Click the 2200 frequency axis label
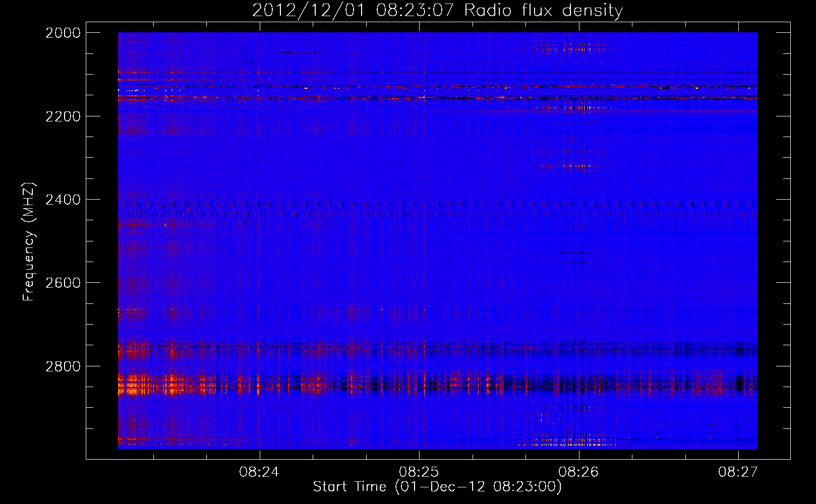This screenshot has width=816, height=504. click(63, 116)
